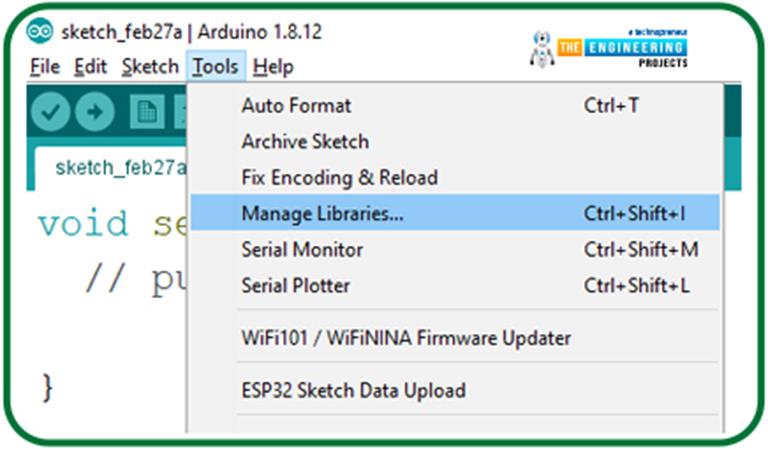Click the Upload arrow toolbar icon

point(95,112)
